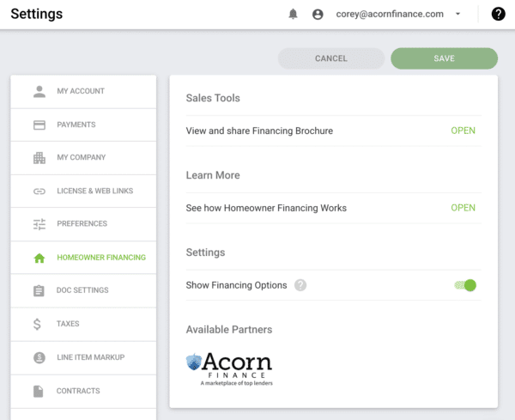
Task: Toggle the Show Financing Options switch
Action: tap(465, 285)
